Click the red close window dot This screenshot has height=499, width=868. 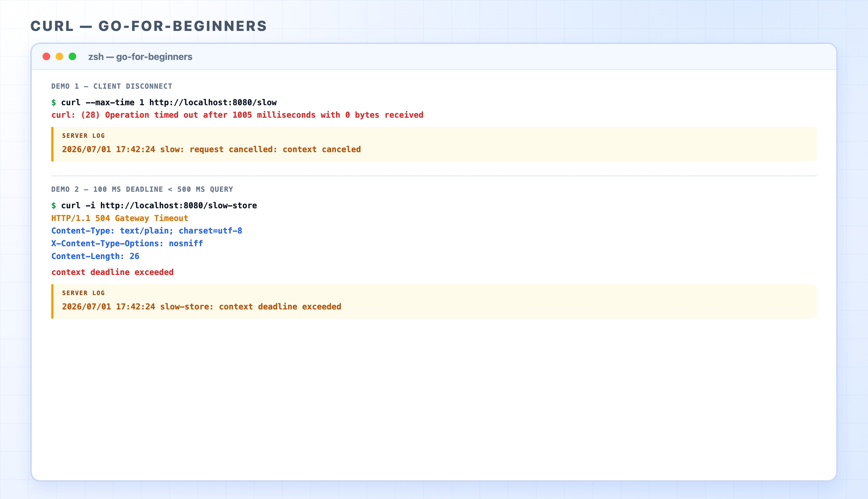[x=46, y=57]
